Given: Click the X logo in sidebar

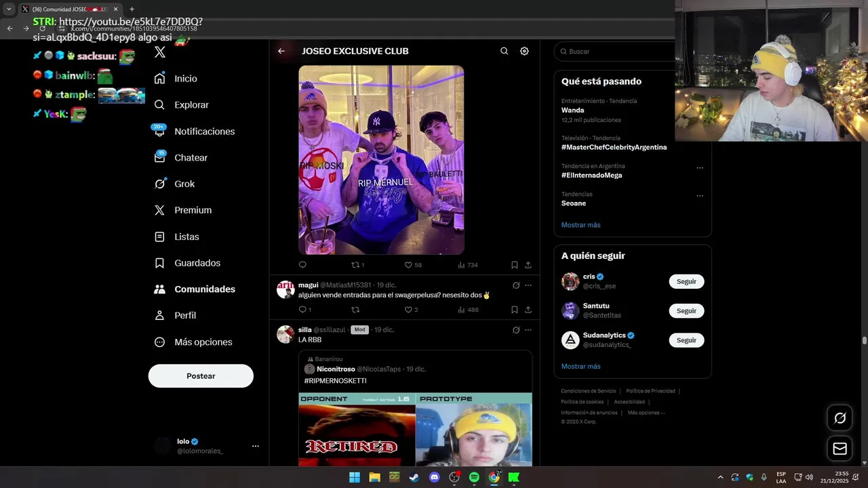Looking at the screenshot, I should 160,52.
